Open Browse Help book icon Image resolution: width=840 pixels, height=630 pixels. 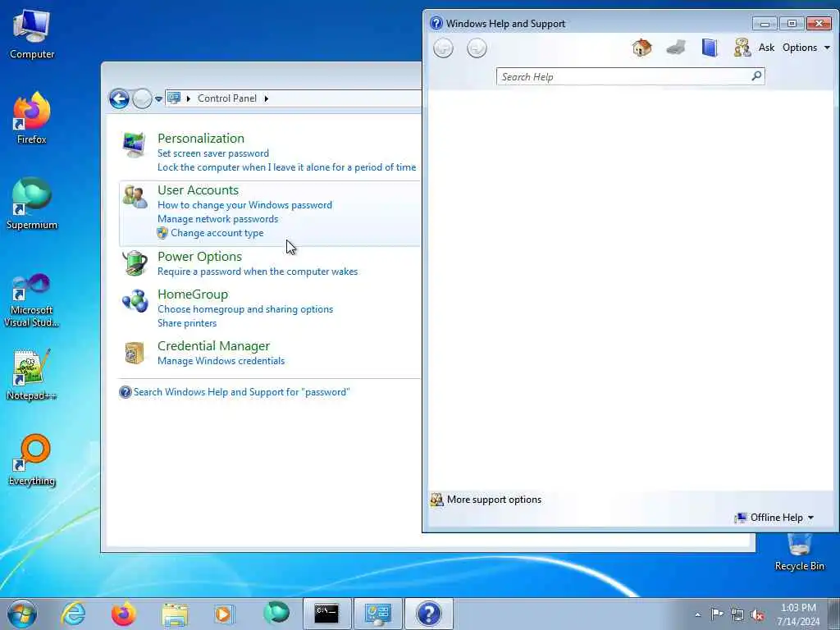pyautogui.click(x=710, y=48)
